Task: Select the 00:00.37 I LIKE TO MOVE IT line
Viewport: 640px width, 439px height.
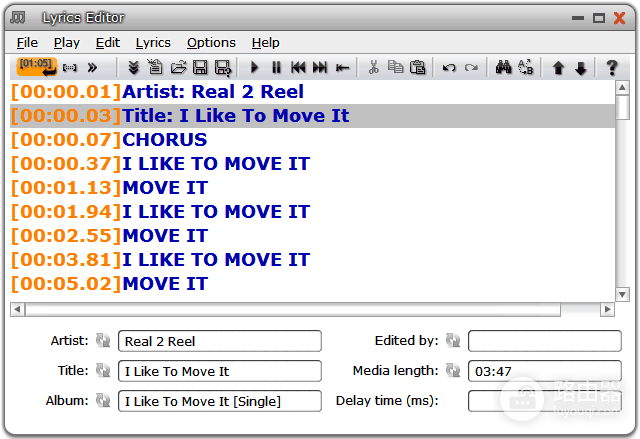Action: click(x=312, y=164)
